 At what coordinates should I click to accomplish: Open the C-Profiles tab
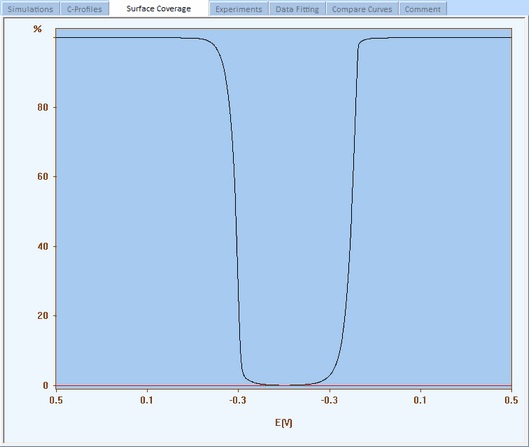84,9
